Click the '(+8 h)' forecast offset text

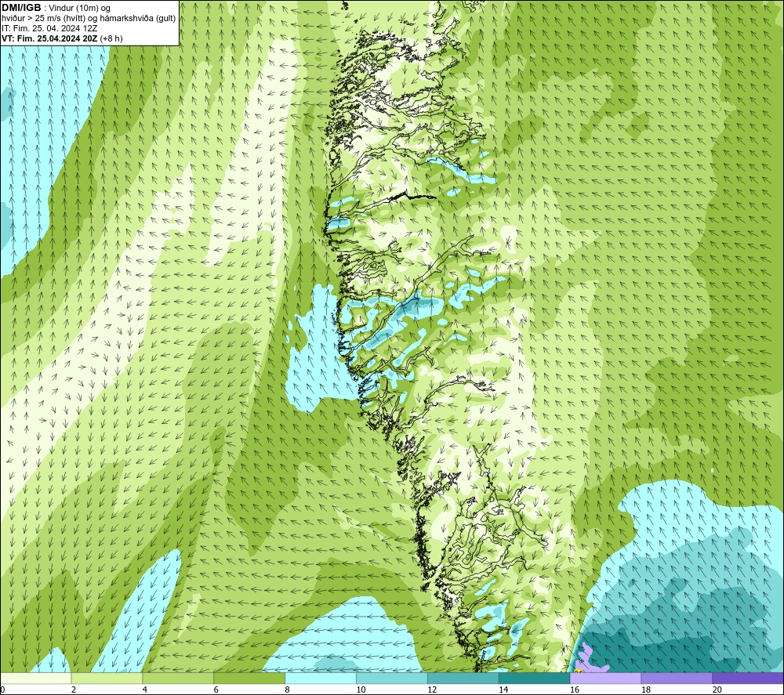click(111, 38)
